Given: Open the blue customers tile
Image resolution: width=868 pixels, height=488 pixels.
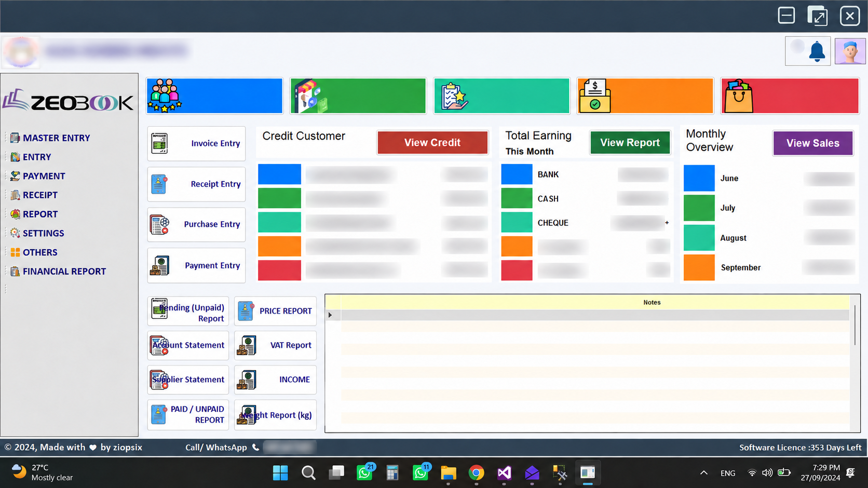Looking at the screenshot, I should click(x=214, y=96).
